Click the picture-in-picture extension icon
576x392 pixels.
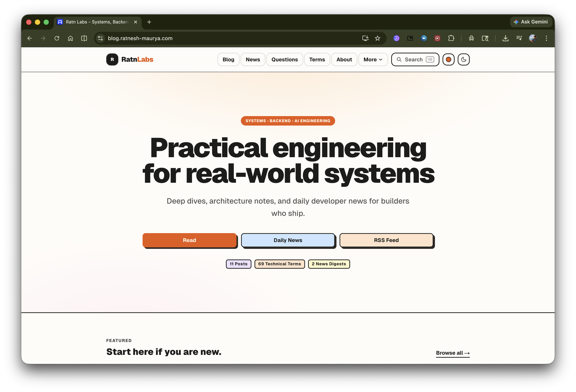410,38
